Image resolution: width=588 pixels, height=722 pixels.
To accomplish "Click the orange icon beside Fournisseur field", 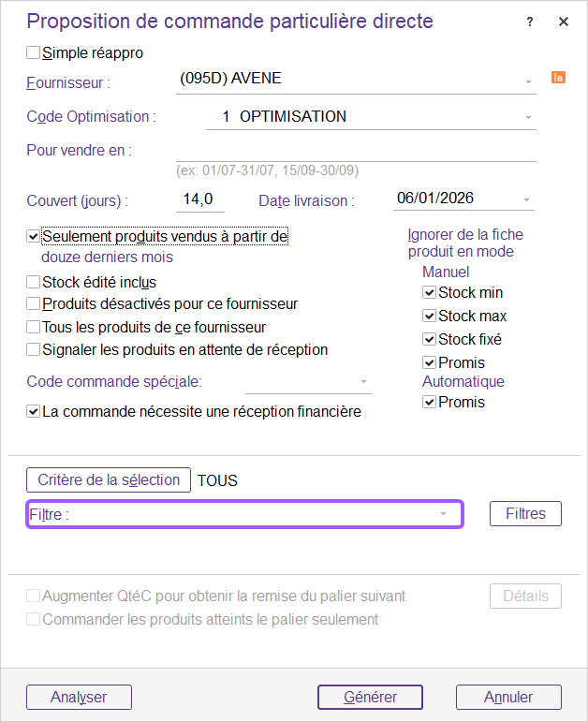I will coord(558,78).
